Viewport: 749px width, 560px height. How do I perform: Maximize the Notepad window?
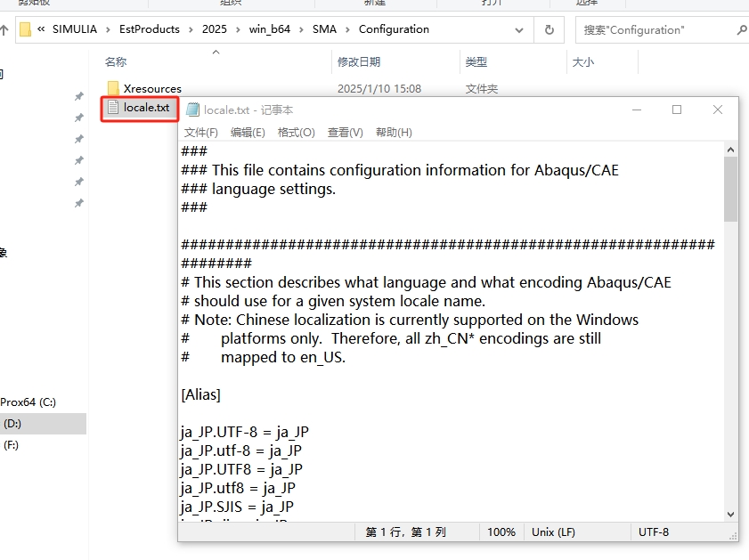click(x=677, y=110)
